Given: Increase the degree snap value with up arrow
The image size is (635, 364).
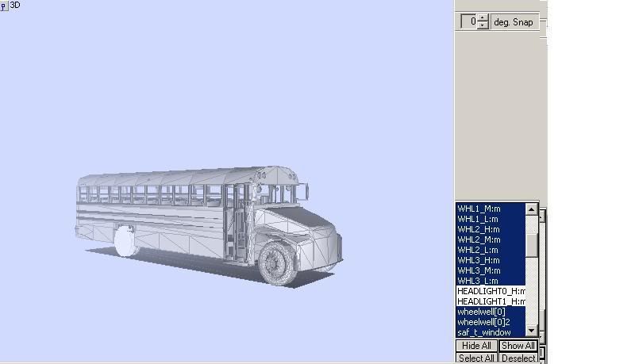Looking at the screenshot, I should pos(483,18).
